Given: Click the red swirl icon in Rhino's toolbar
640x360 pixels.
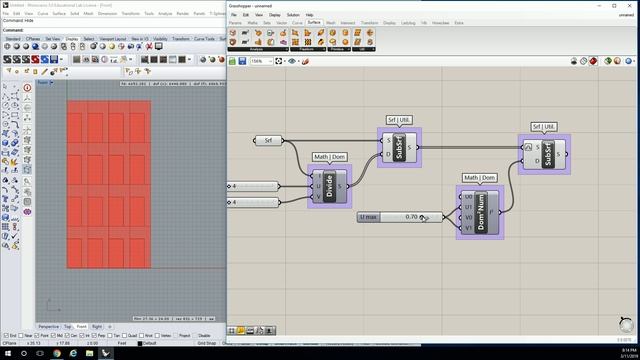Looking at the screenshot, I should coord(35,60).
